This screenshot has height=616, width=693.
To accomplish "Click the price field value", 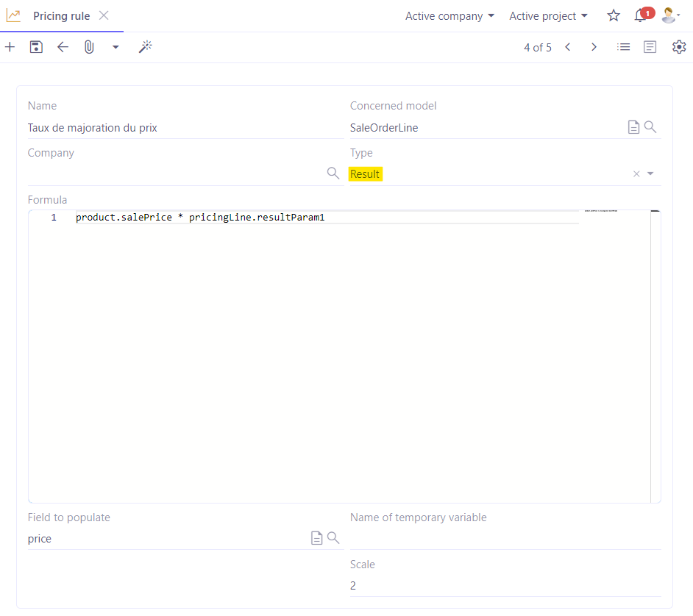I will [x=39, y=539].
